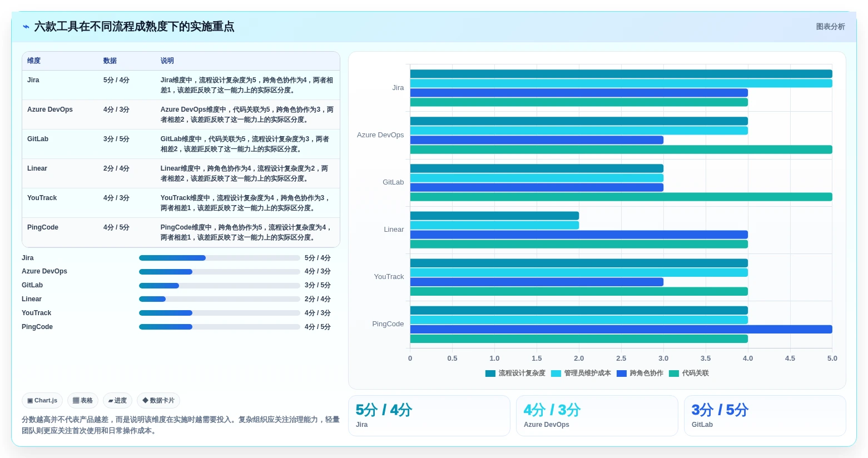The width and height of the screenshot is (868, 458).
Task: Toggle the 流程设计复杂度 legend swatch
Action: [490, 374]
